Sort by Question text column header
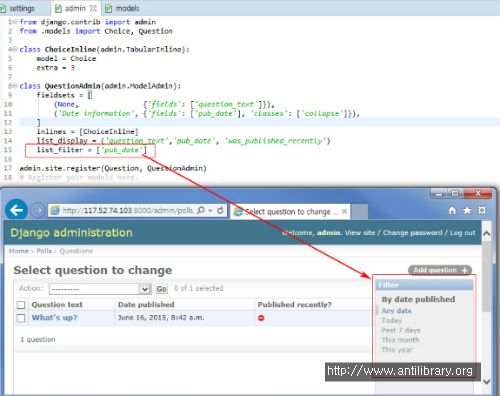This screenshot has width=500, height=396. pos(57,305)
